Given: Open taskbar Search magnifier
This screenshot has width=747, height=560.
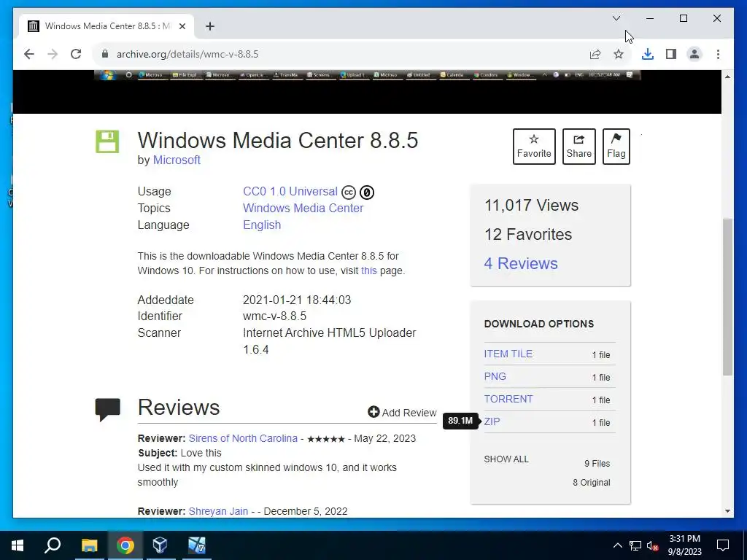Looking at the screenshot, I should tap(53, 545).
